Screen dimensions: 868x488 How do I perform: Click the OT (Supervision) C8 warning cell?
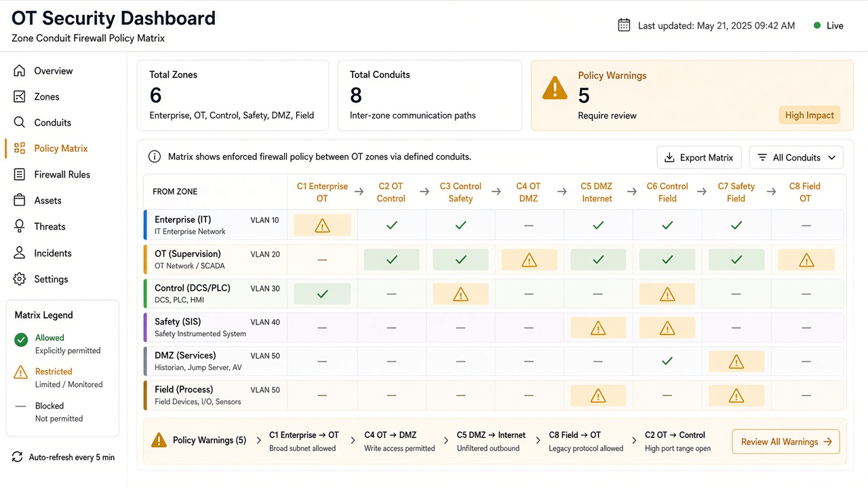[806, 260]
